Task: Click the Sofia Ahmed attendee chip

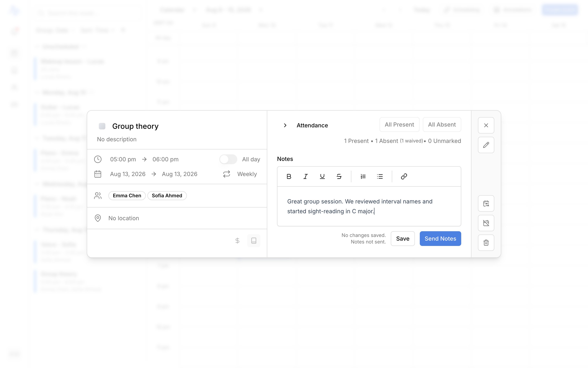Action: tap(167, 196)
